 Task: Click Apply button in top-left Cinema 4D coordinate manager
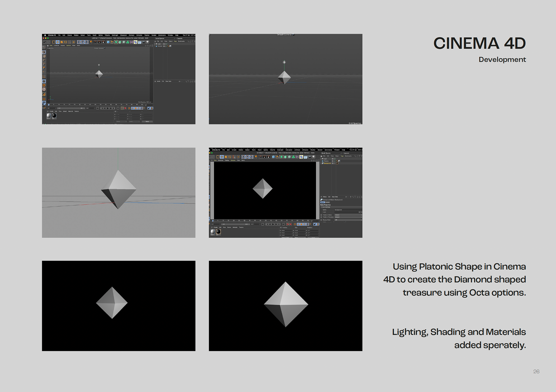click(147, 122)
